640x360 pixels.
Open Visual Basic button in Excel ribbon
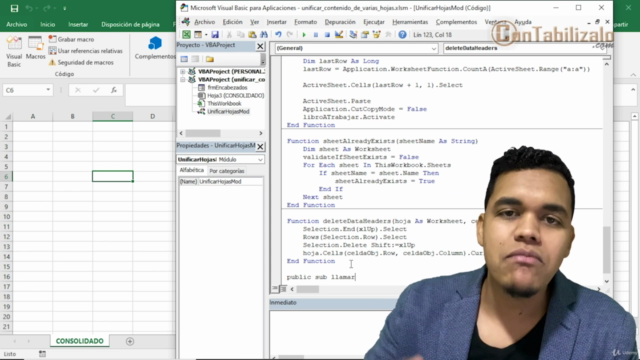[x=14, y=51]
